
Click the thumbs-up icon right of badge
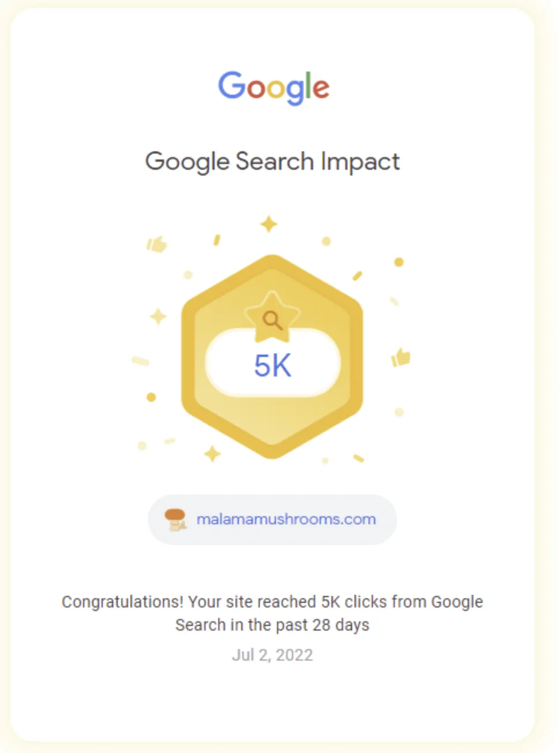click(x=401, y=358)
